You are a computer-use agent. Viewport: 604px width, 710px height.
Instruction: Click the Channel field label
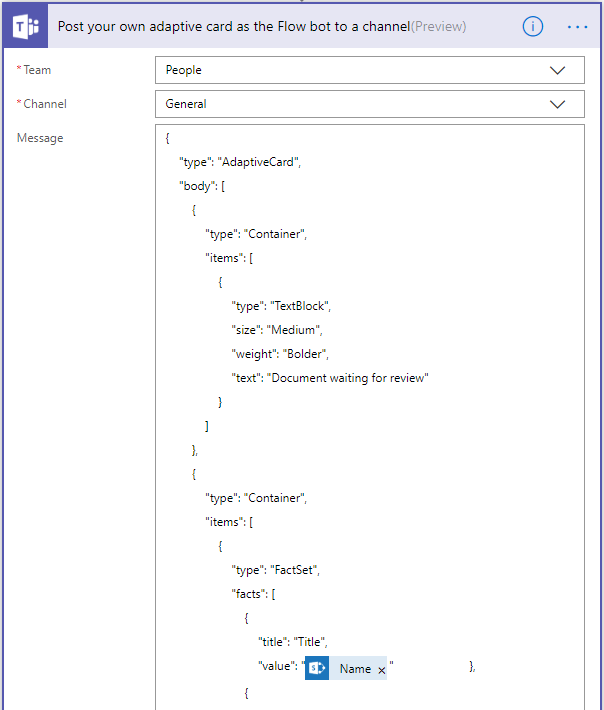[x=45, y=104]
